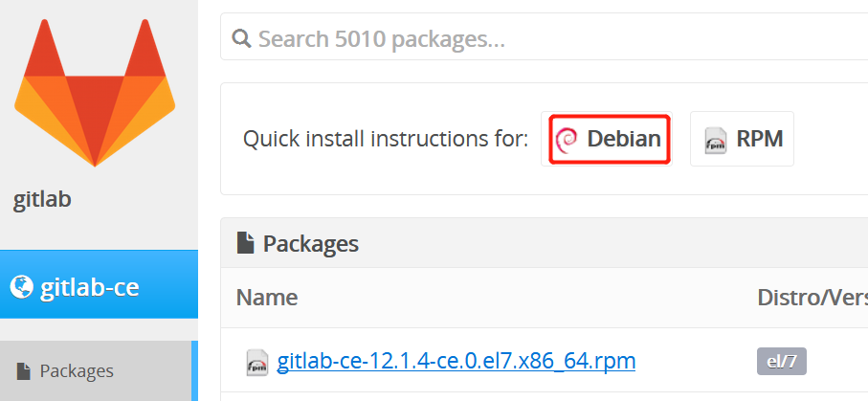868x401 pixels.
Task: Click the RPM package icon
Action: click(x=715, y=140)
